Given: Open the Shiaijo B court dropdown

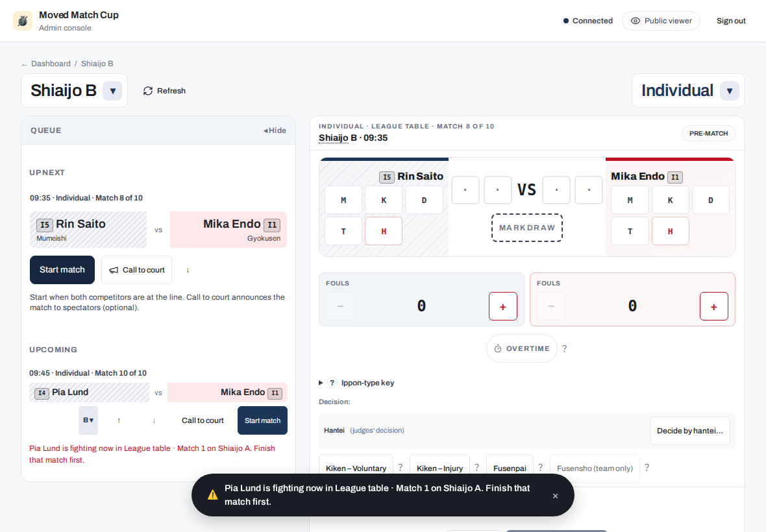Looking at the screenshot, I should click(x=112, y=91).
